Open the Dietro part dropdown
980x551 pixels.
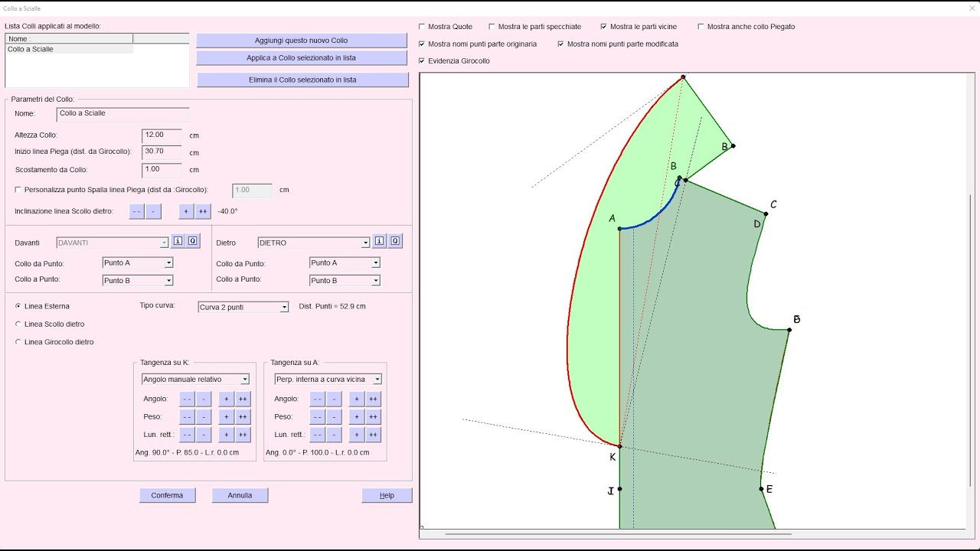[314, 243]
